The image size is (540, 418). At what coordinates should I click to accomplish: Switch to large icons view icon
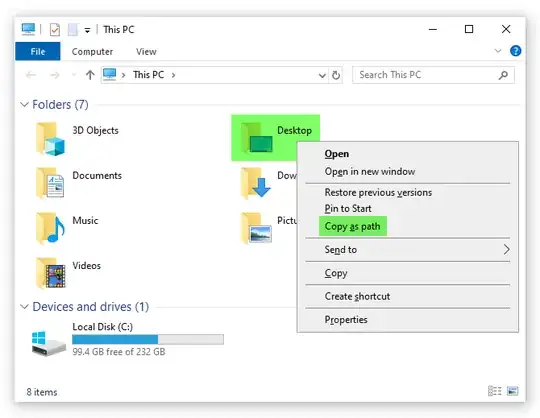(512, 391)
